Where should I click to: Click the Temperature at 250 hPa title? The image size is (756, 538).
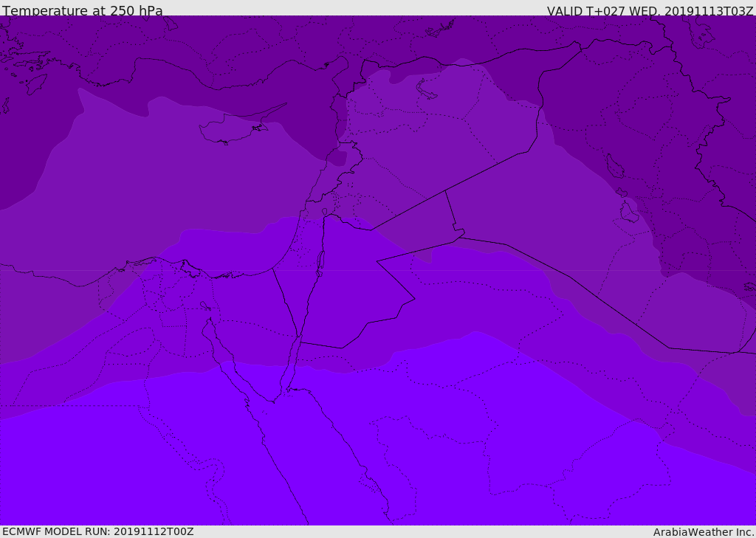click(x=82, y=10)
